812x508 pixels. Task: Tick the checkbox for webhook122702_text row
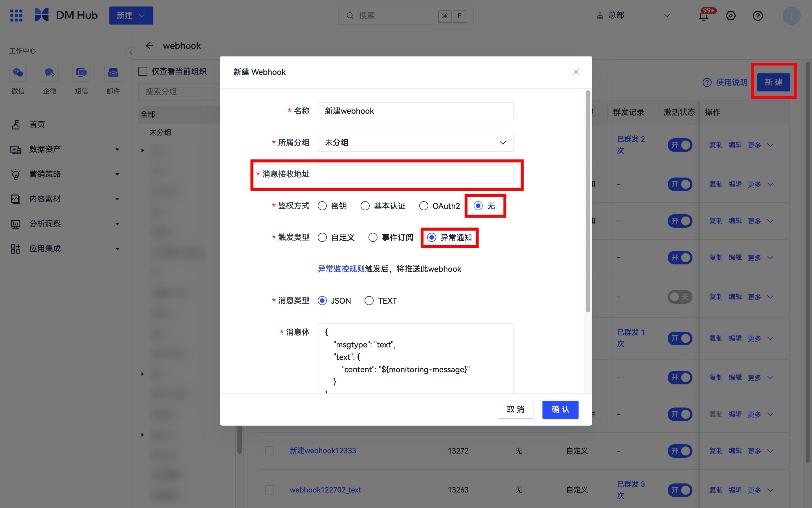(270, 490)
